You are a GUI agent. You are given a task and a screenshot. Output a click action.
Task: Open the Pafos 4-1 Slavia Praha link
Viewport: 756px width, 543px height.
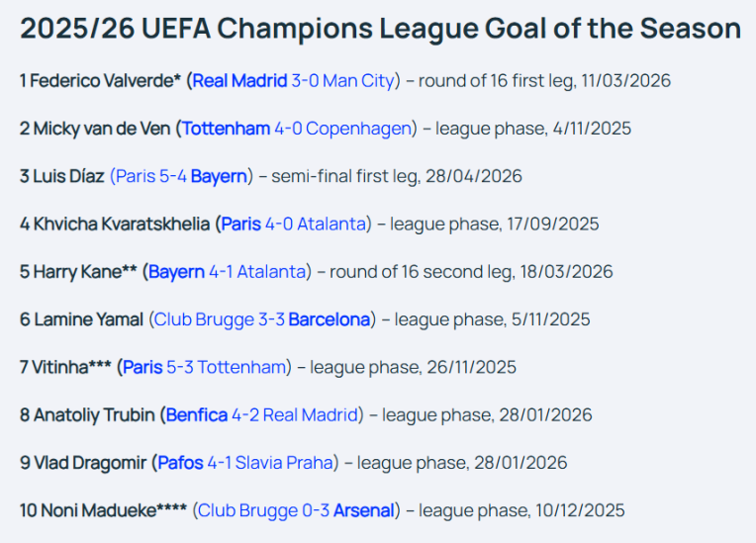click(x=245, y=463)
